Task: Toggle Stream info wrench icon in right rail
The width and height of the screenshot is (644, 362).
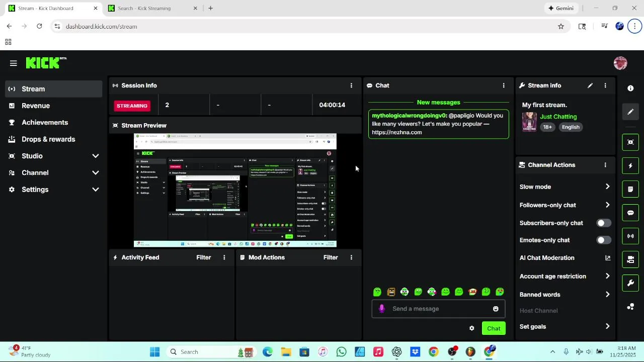Action: point(630,283)
